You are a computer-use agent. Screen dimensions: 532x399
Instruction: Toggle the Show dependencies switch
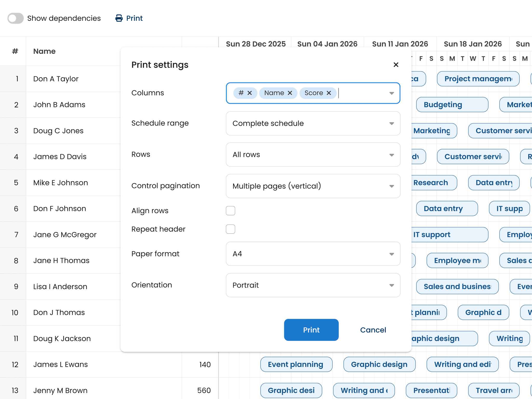(x=16, y=18)
